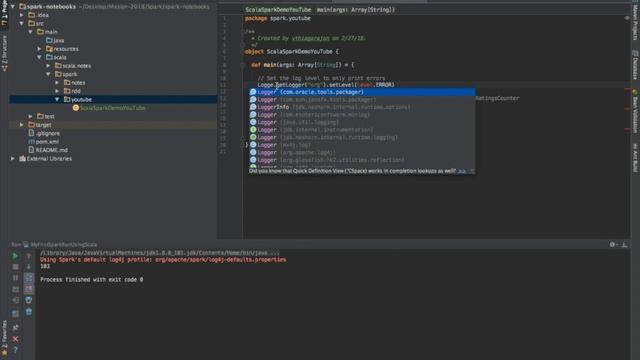
Task: Open the pom.xml file
Action: pyautogui.click(x=44, y=142)
